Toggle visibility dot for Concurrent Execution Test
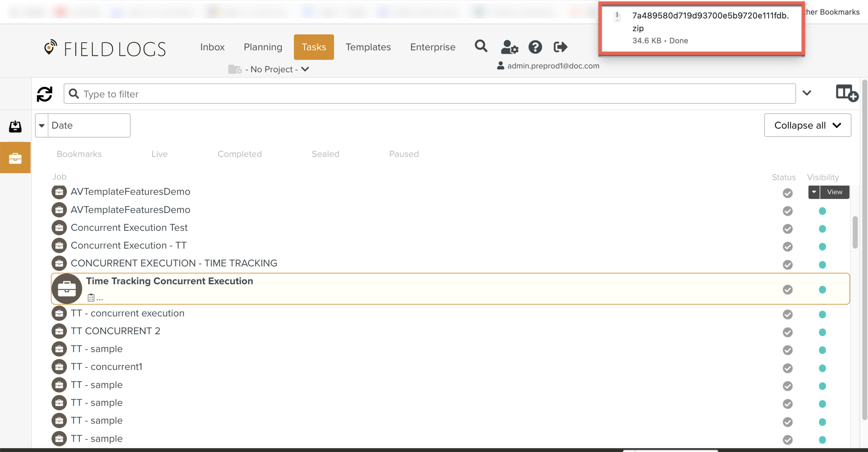Screen dimensions: 868x452 click(822, 229)
